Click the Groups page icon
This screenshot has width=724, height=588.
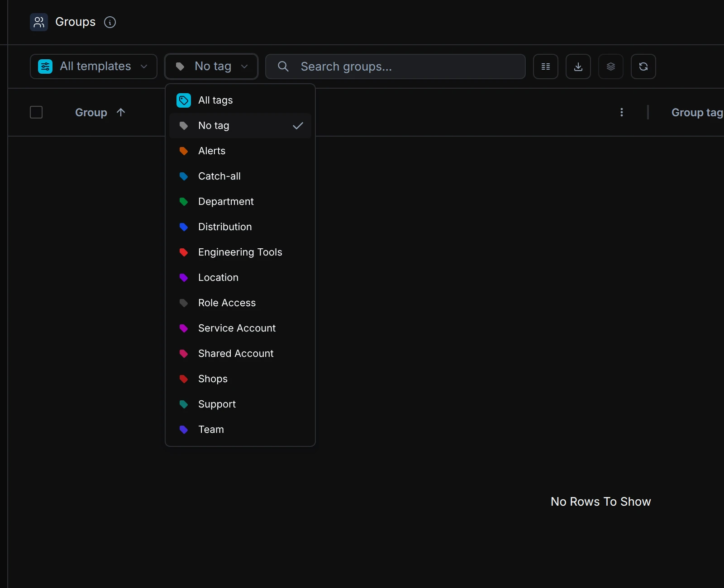tap(39, 22)
